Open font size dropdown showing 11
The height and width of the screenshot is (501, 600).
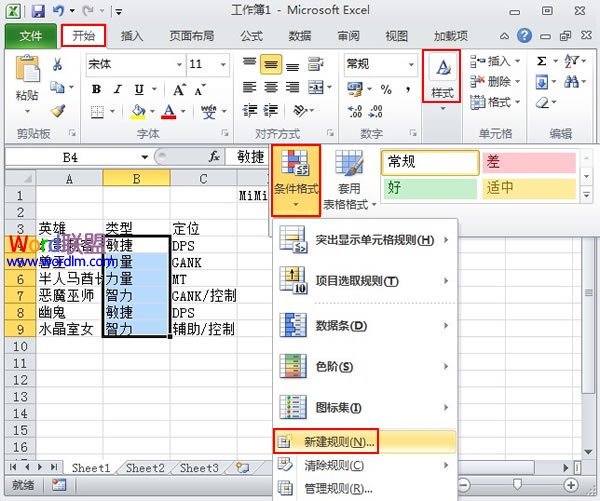[x=223, y=64]
